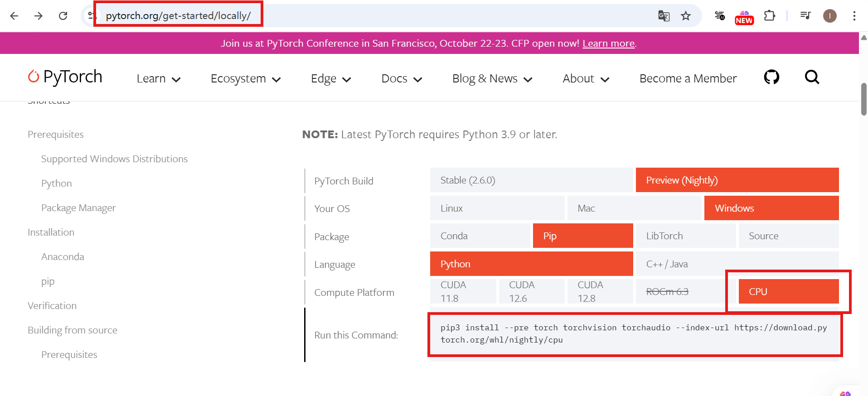Viewport: 868px width, 396px height.
Task: Bookmark this page with the star icon
Action: (685, 16)
